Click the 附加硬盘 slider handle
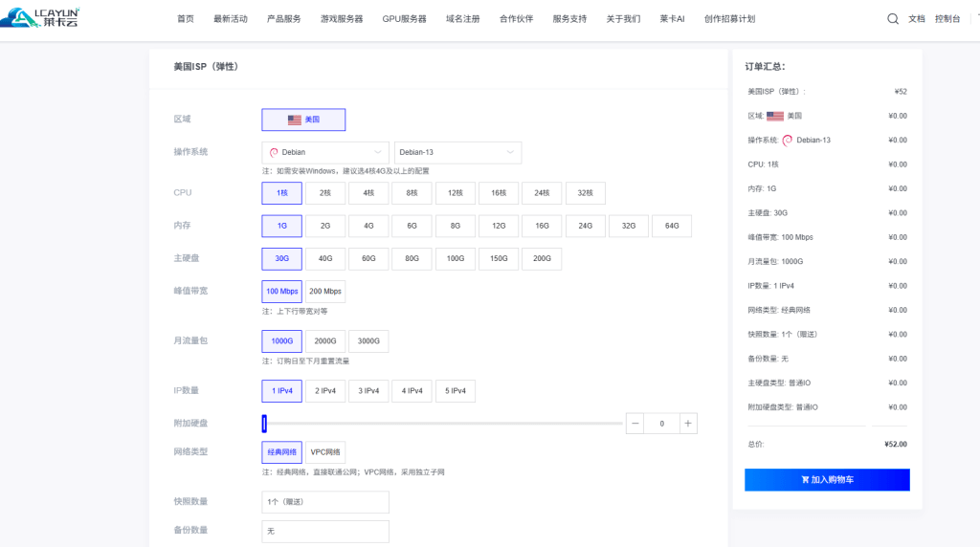The image size is (980, 547). tap(264, 424)
